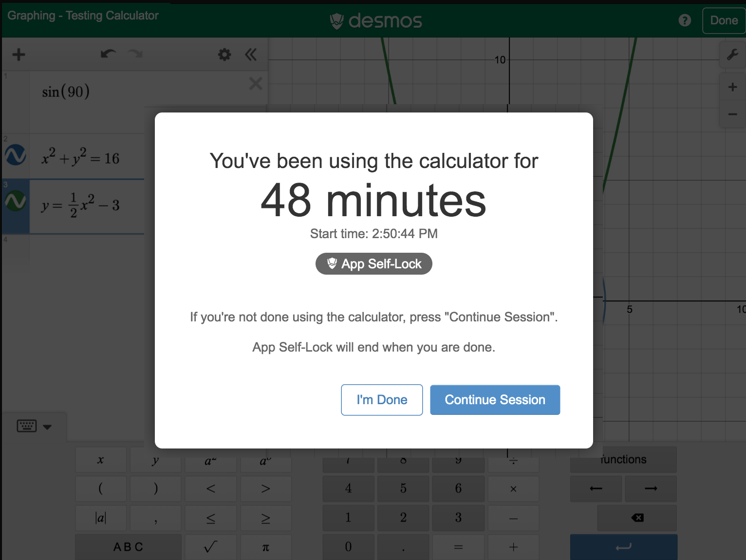Select the y=½x²−3 expression field
Screen dimensions: 746x560
88,206
